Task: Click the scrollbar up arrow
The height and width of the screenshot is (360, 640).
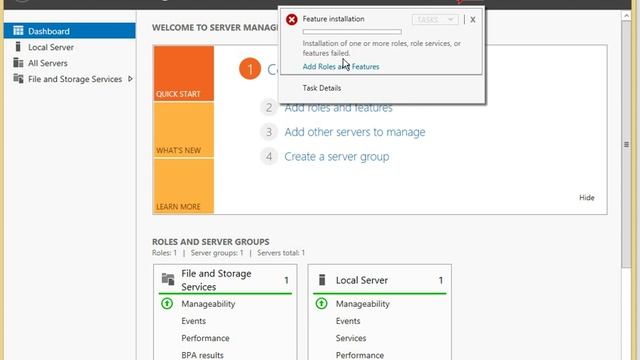Action: [x=626, y=16]
